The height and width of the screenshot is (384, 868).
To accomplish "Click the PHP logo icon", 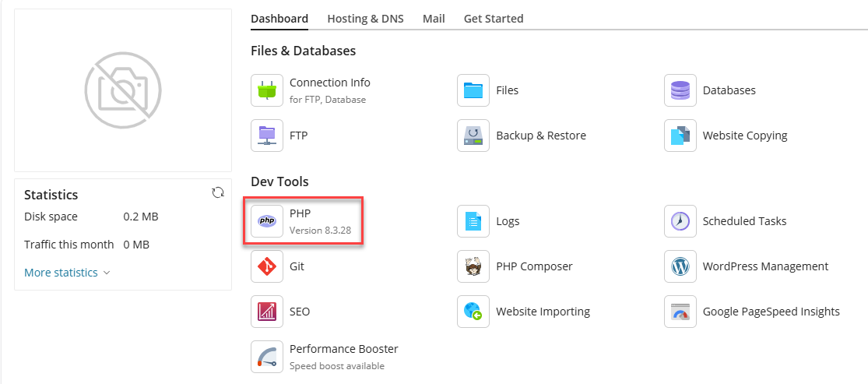I will pyautogui.click(x=267, y=221).
